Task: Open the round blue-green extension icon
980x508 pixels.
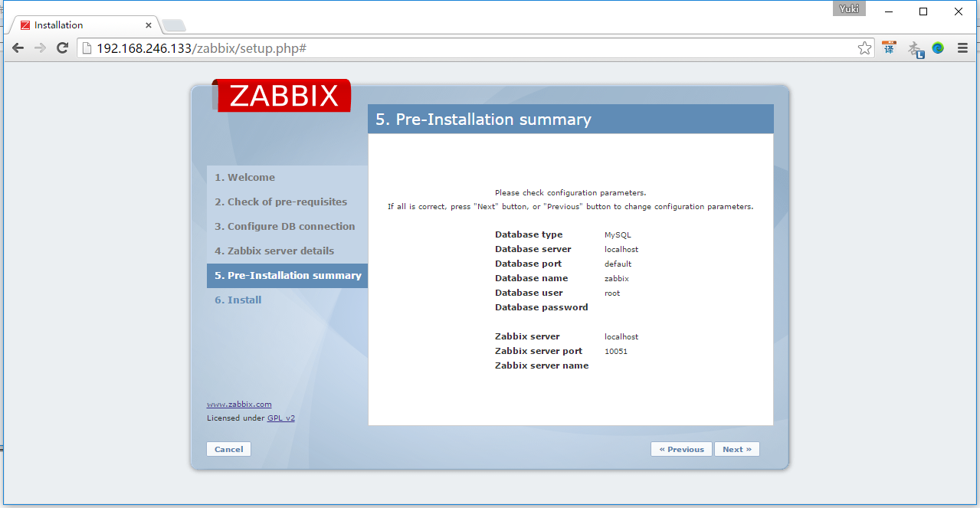Action: [938, 48]
